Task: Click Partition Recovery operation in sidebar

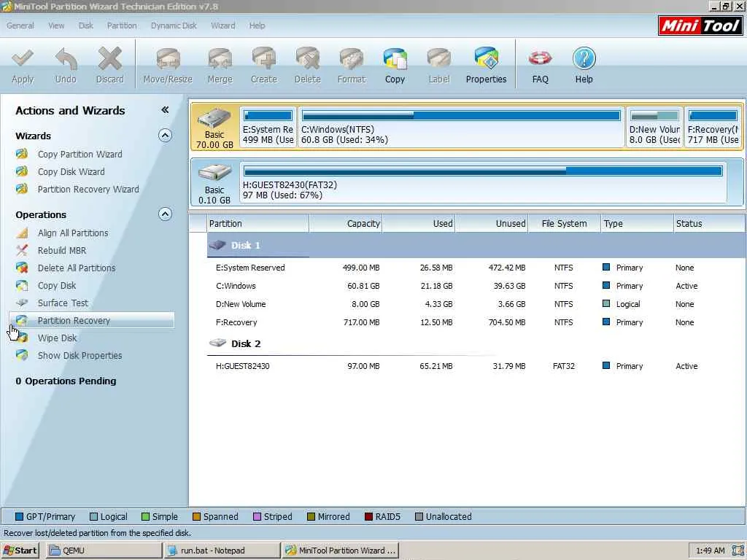Action: click(x=91, y=321)
